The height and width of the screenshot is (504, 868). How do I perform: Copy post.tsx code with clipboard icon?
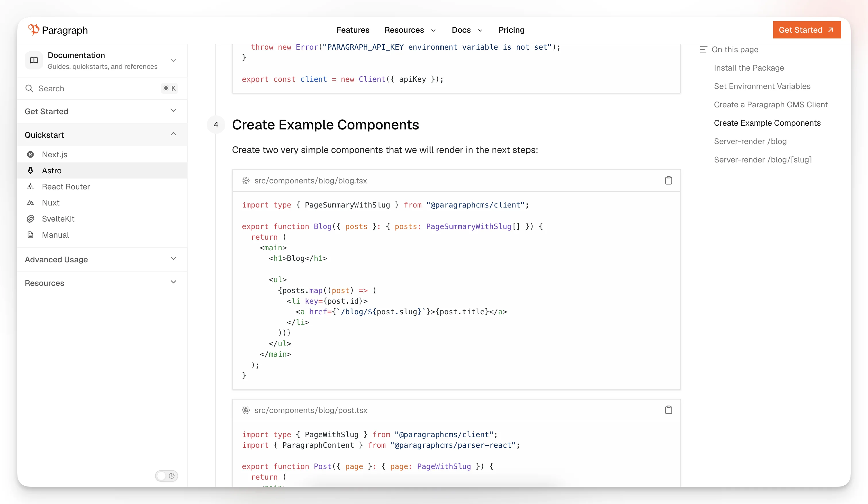(x=668, y=410)
